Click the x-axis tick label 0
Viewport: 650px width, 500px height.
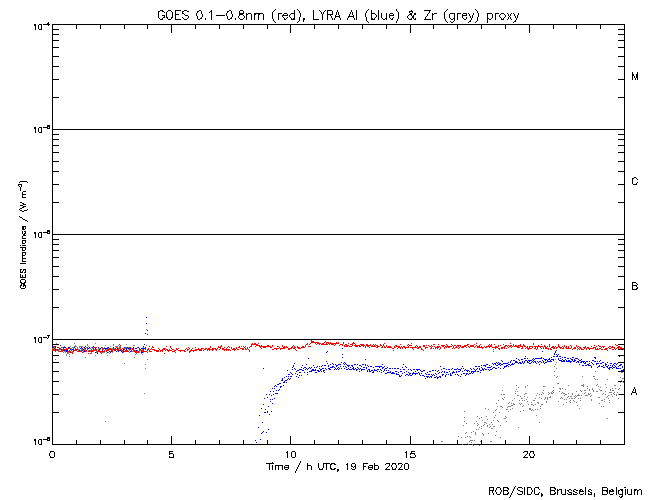tap(52, 453)
